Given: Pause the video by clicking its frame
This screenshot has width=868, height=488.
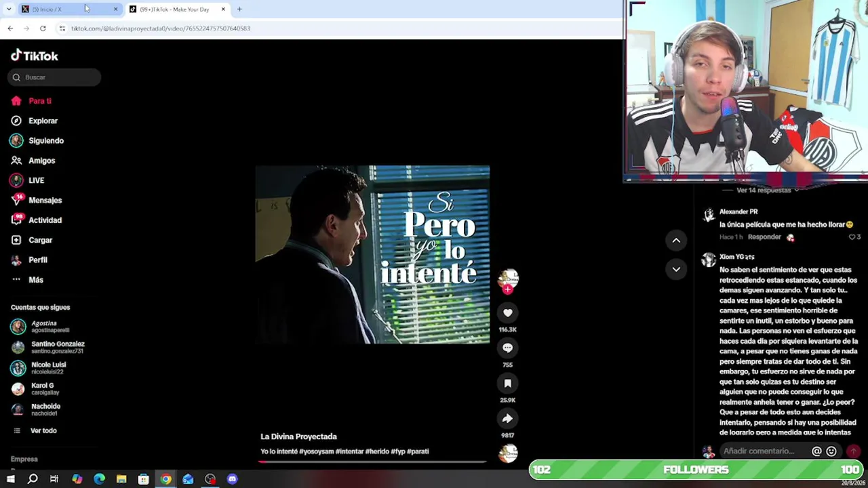Looking at the screenshot, I should pos(372,255).
